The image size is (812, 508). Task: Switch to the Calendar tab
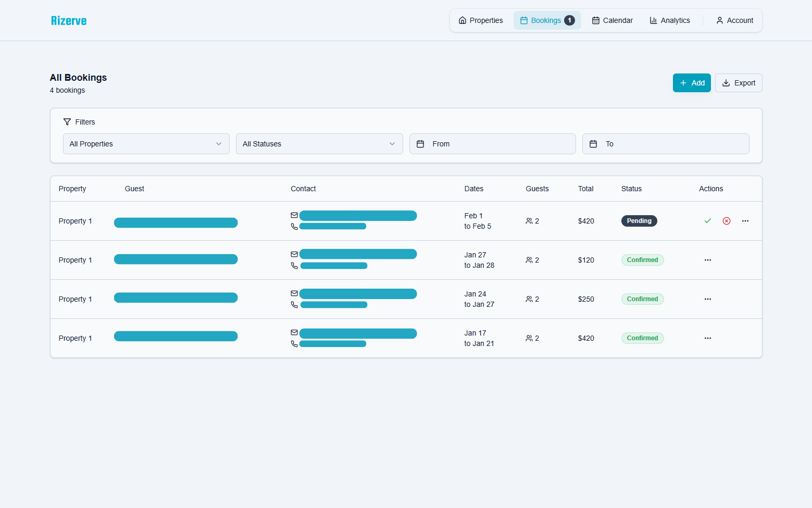(x=612, y=20)
